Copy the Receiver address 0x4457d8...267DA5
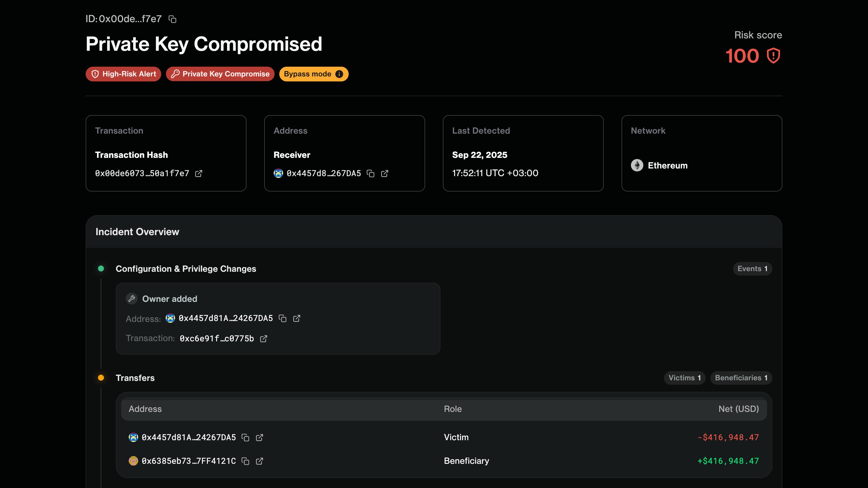This screenshot has height=488, width=868. pos(371,173)
